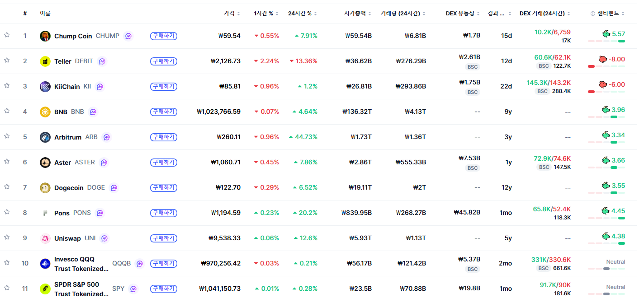The image size is (644, 298).
Task: Sort by 24시간 % column
Action: 303,14
